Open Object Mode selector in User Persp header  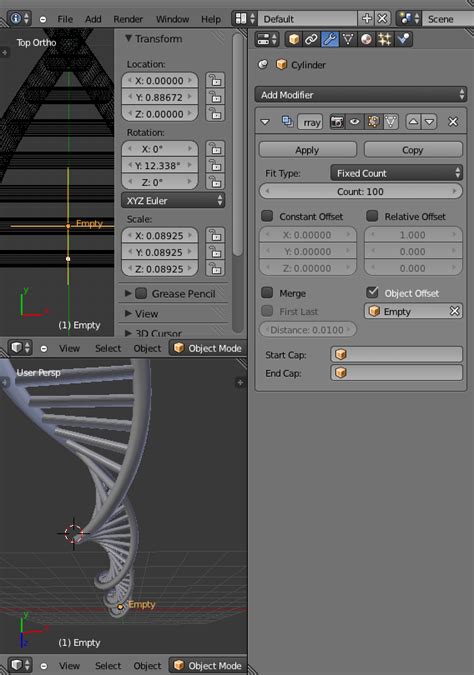208,665
